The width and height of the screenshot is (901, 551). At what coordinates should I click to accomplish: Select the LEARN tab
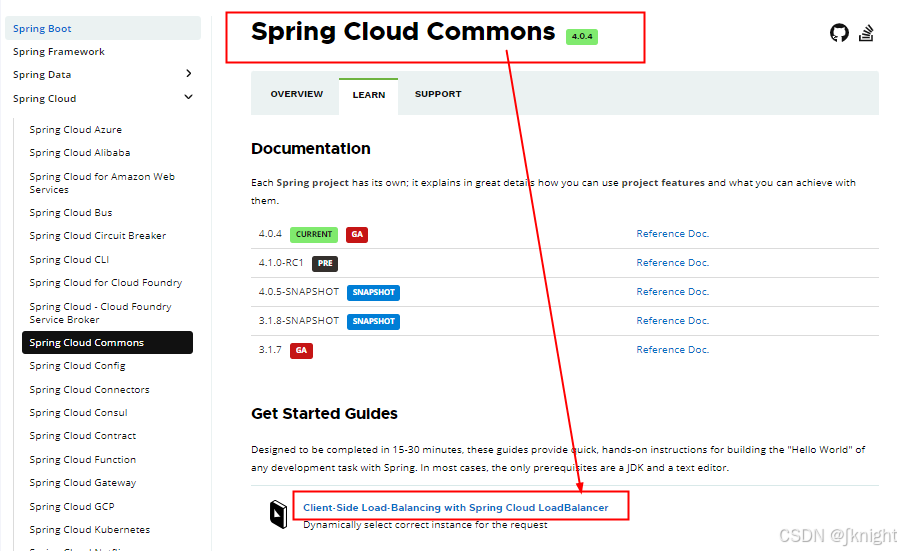point(368,95)
